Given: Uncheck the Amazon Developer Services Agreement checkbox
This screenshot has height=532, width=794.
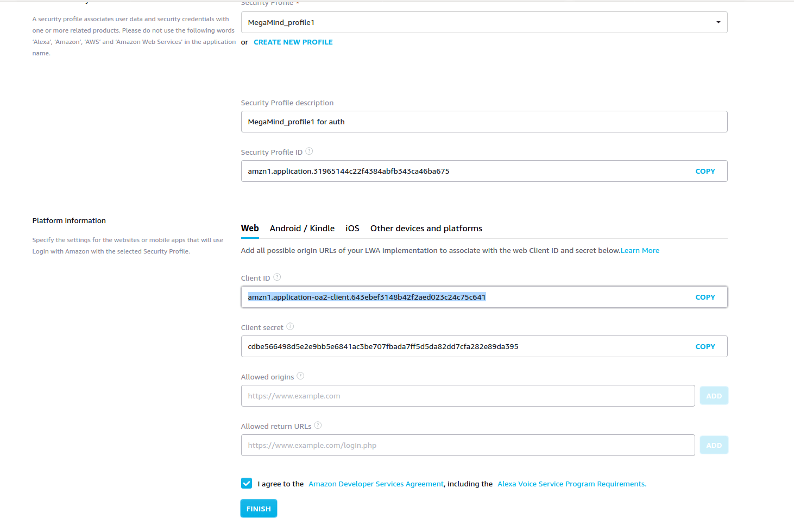Looking at the screenshot, I should [x=247, y=483].
